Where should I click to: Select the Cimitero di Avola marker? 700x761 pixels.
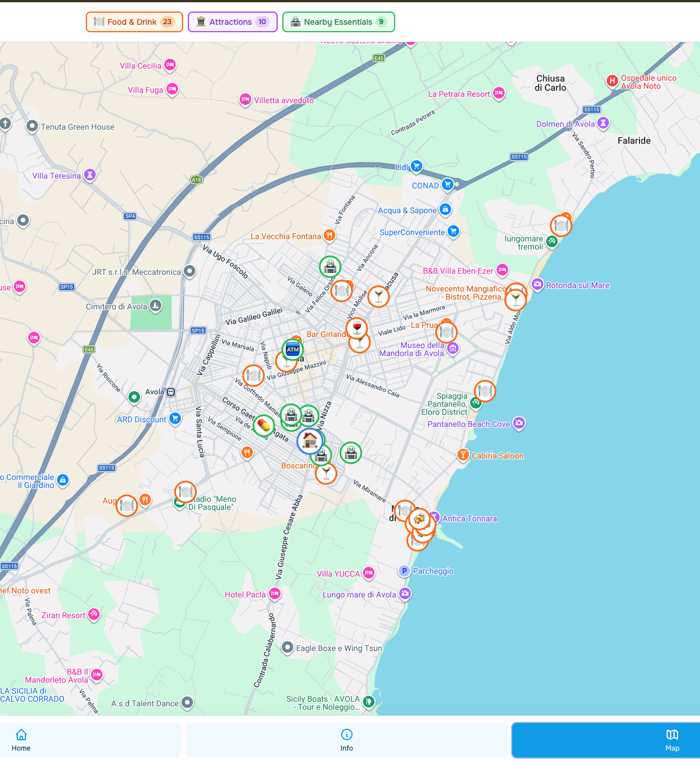pos(156,306)
